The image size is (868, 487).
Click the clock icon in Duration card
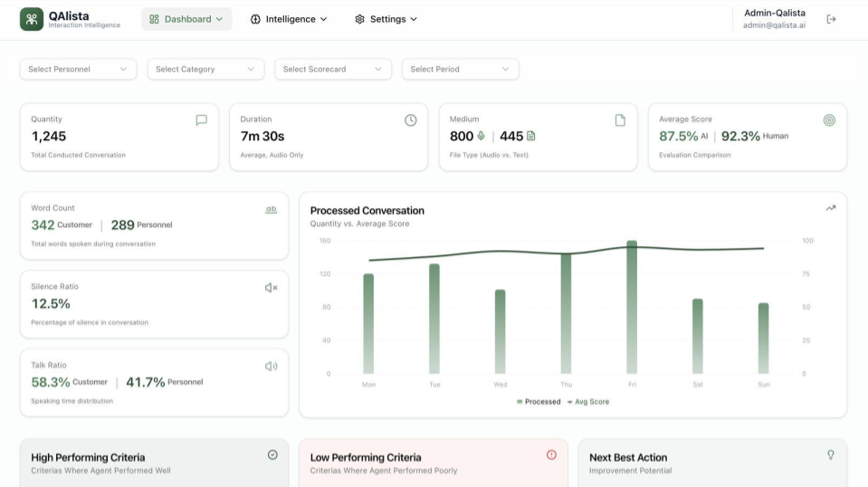click(410, 119)
